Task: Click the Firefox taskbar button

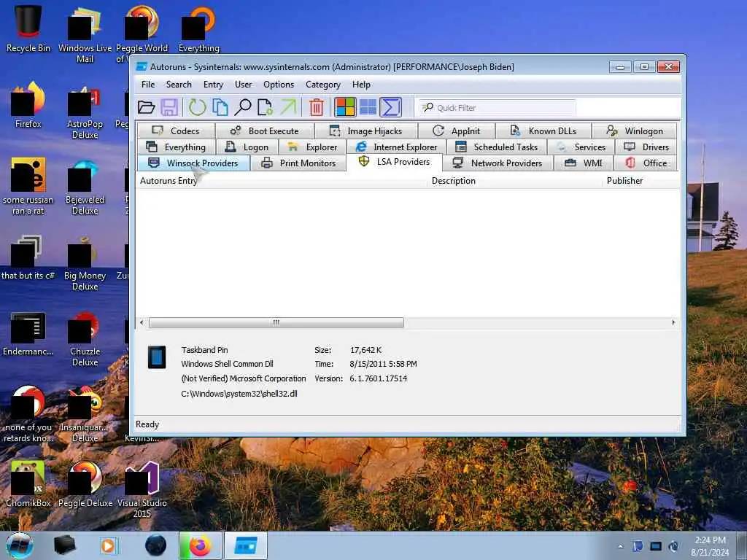Action: pyautogui.click(x=201, y=545)
